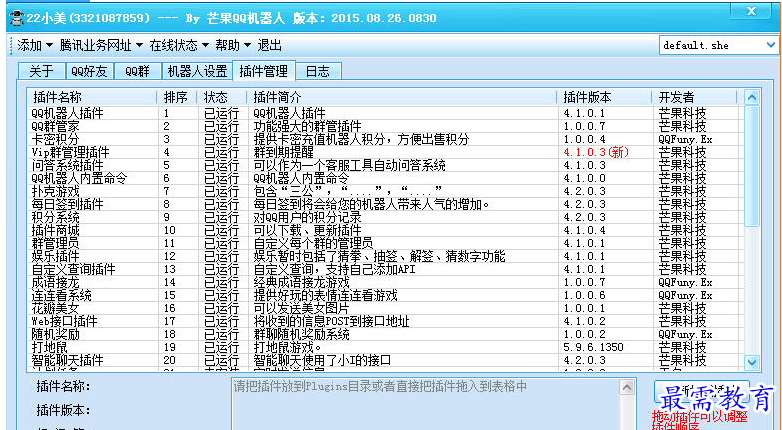Screen dimensions: 782x430
Task: Select the QQ机器人插件 row
Action: (x=383, y=113)
